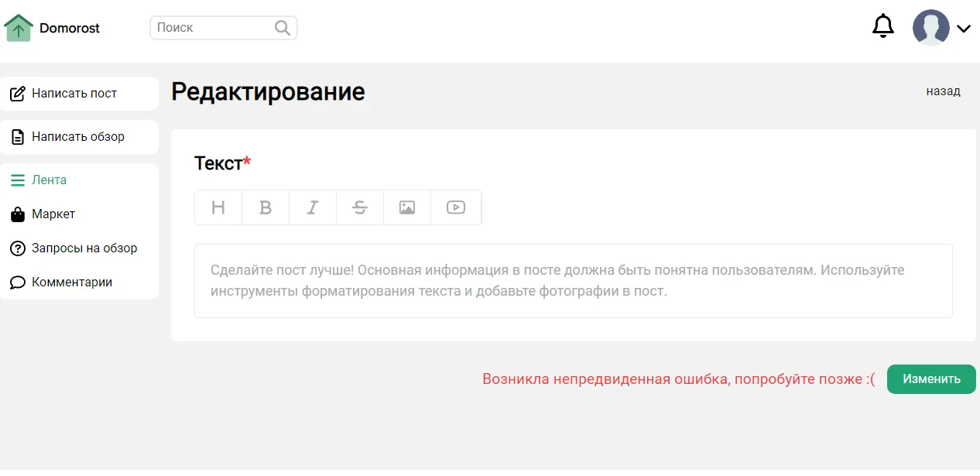
Task: Open Написать обзор from the sidebar
Action: [x=77, y=137]
